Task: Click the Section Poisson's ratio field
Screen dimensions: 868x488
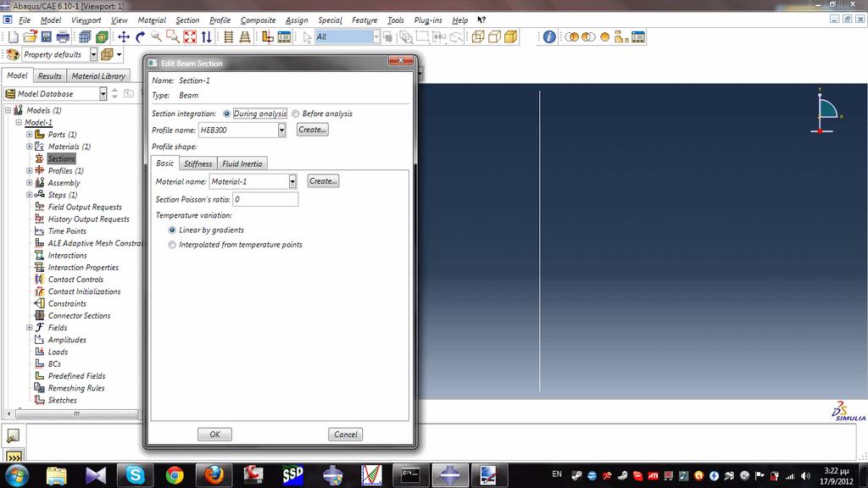Action: 265,199
